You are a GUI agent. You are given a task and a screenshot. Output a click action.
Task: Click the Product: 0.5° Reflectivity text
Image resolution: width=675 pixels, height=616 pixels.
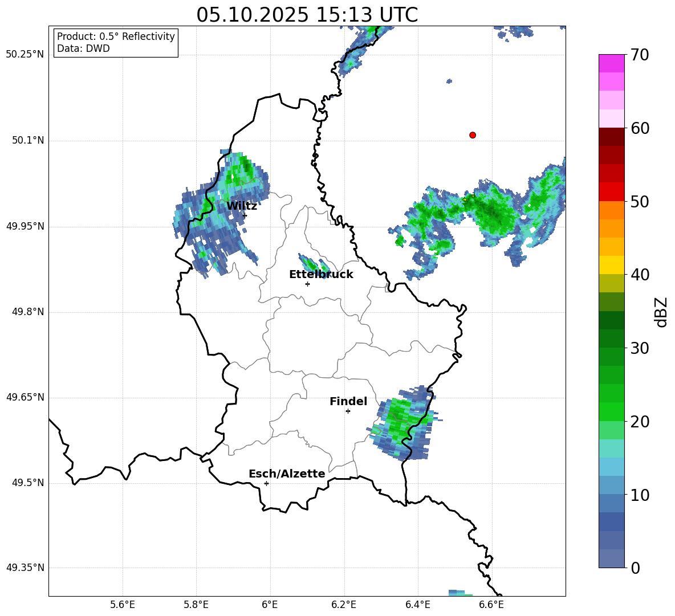point(116,36)
